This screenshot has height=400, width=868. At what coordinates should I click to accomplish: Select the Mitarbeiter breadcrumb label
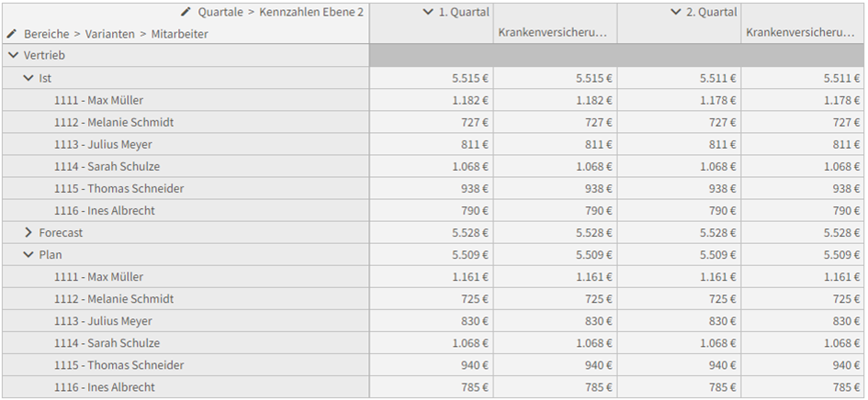[179, 34]
